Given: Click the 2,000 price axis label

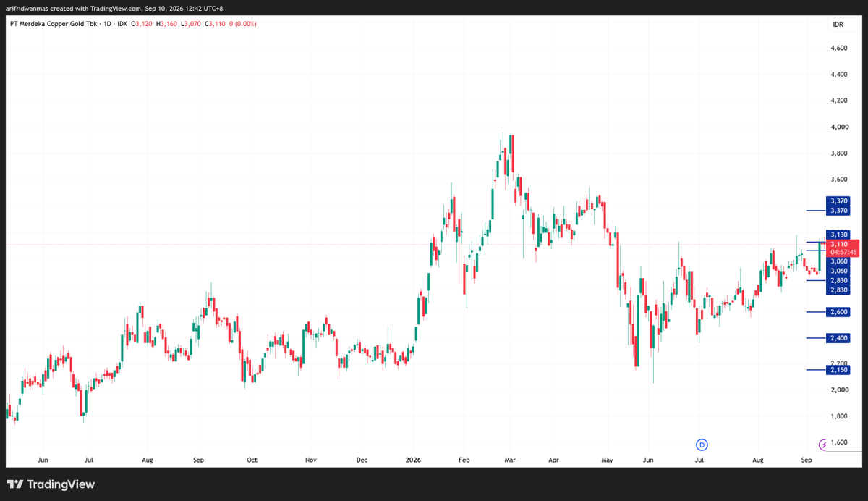Looking at the screenshot, I should coord(839,390).
